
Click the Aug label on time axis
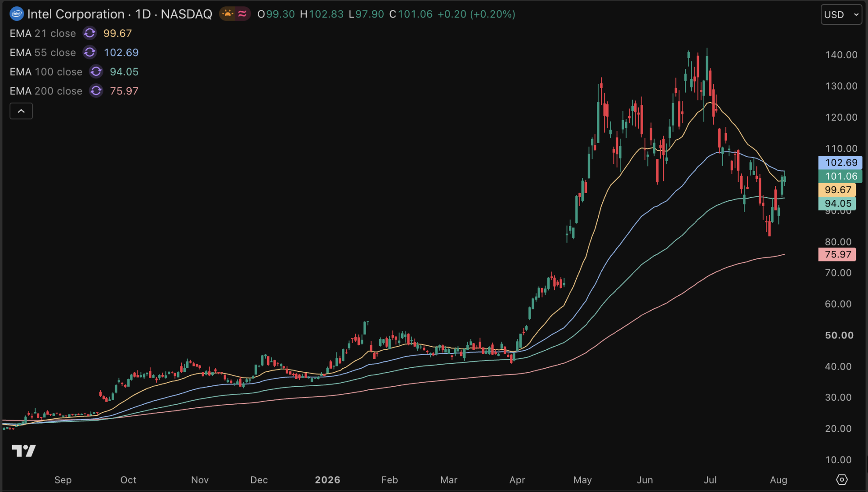[779, 480]
